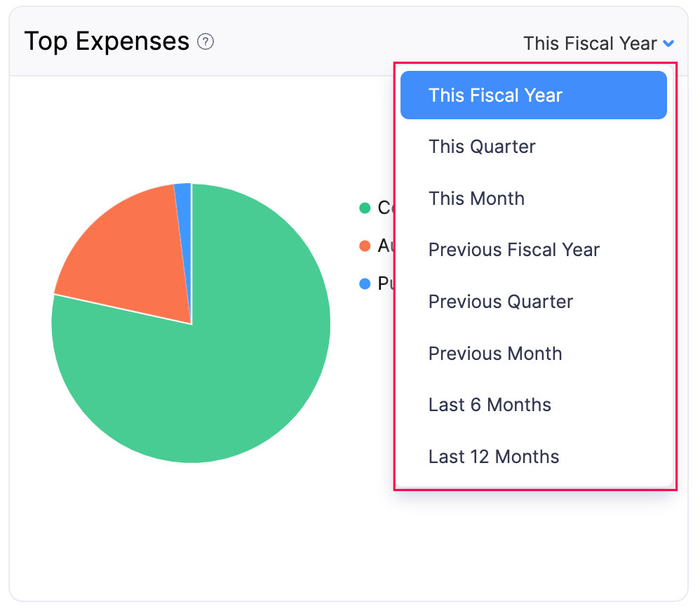
Task: Choose Last 12 Months
Action: tap(494, 457)
